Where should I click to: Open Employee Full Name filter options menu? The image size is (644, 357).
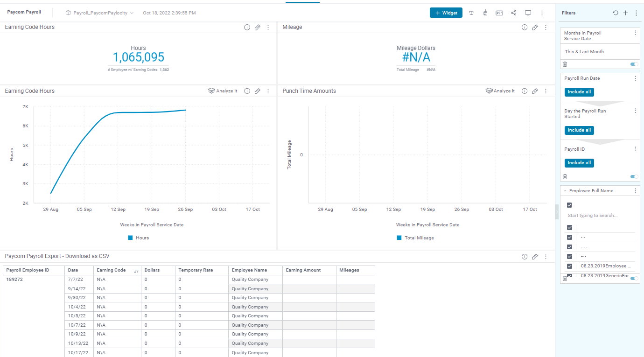635,191
